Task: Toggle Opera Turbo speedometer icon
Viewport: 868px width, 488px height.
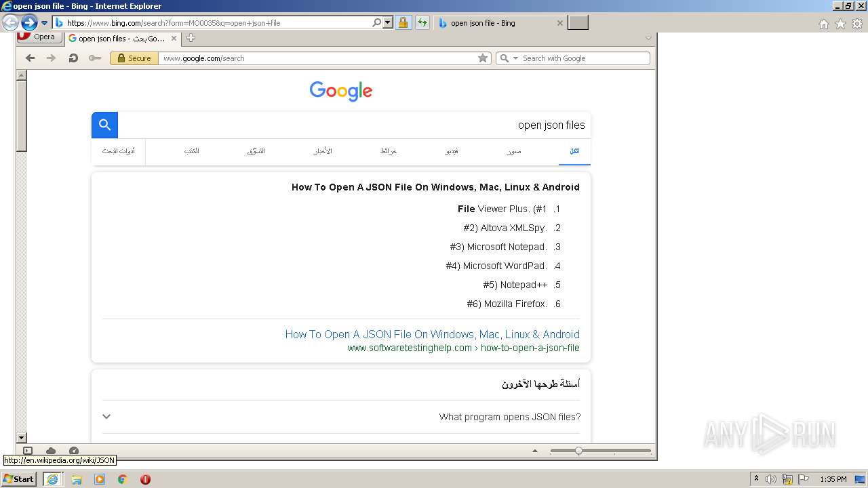Action: coord(74,451)
